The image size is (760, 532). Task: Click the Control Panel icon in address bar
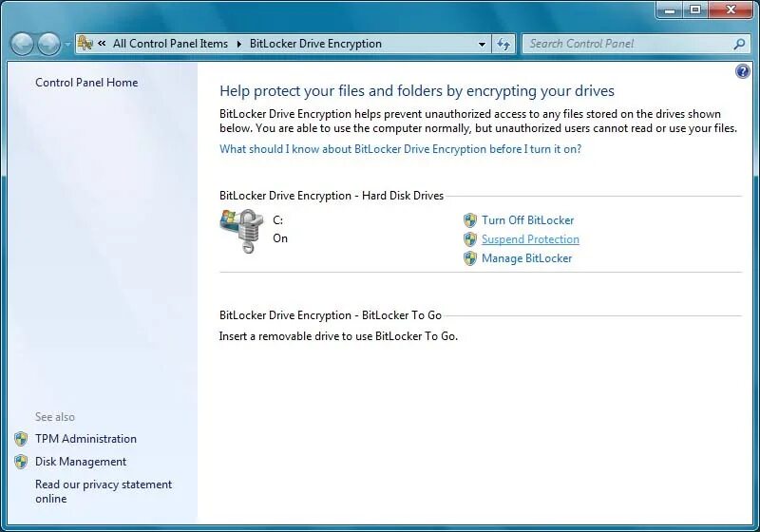point(85,43)
